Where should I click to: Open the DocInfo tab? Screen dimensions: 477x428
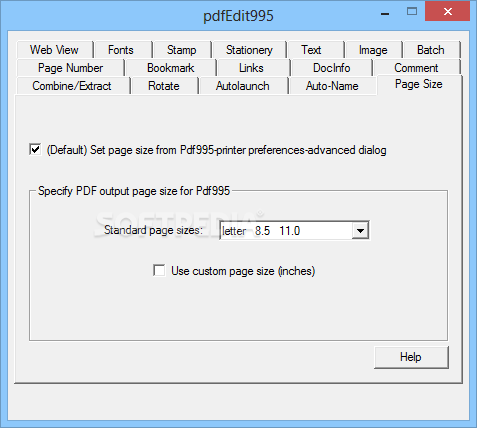click(332, 68)
